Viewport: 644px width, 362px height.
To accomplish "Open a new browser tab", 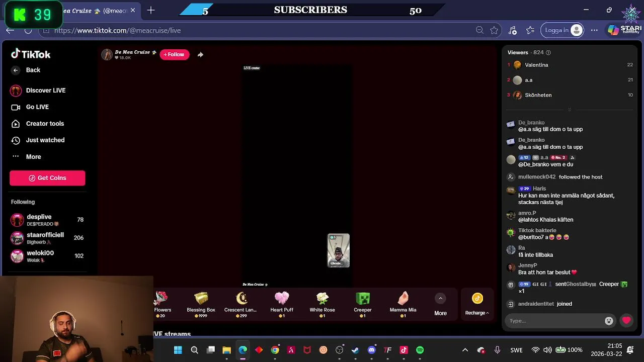I will click(150, 11).
